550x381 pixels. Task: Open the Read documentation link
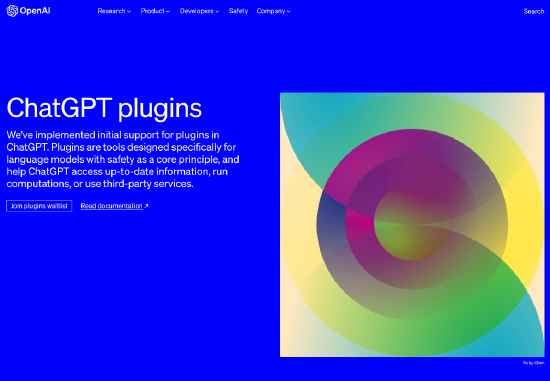(114, 206)
